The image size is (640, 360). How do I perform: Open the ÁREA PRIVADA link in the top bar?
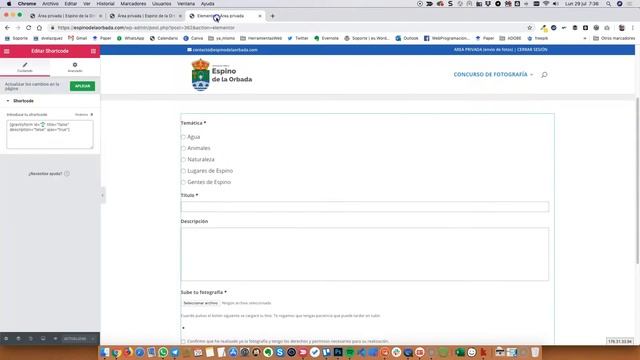pos(483,50)
